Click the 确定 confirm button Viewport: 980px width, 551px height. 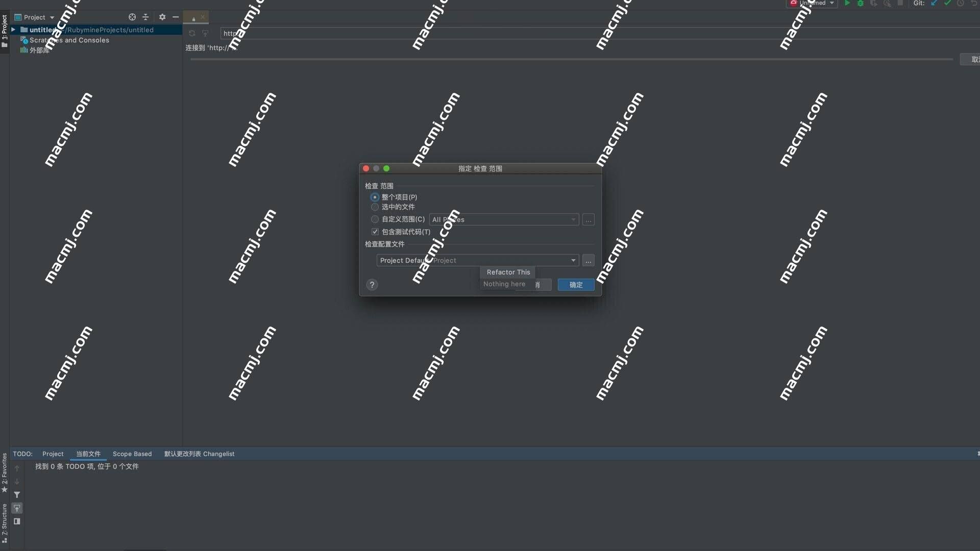(x=576, y=285)
